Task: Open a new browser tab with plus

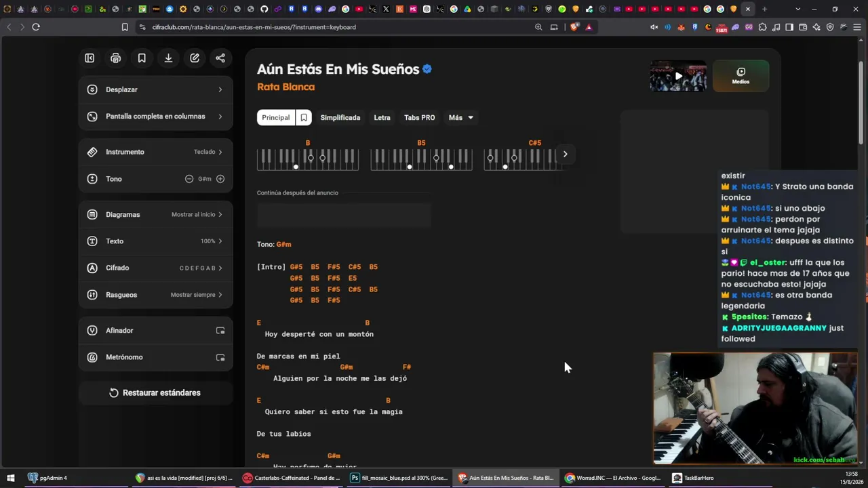Action: 764,9
